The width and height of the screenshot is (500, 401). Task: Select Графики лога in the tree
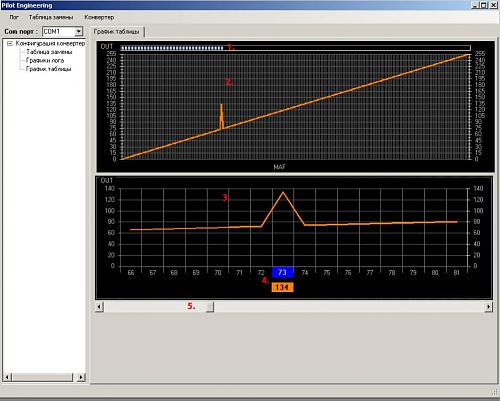coord(45,61)
